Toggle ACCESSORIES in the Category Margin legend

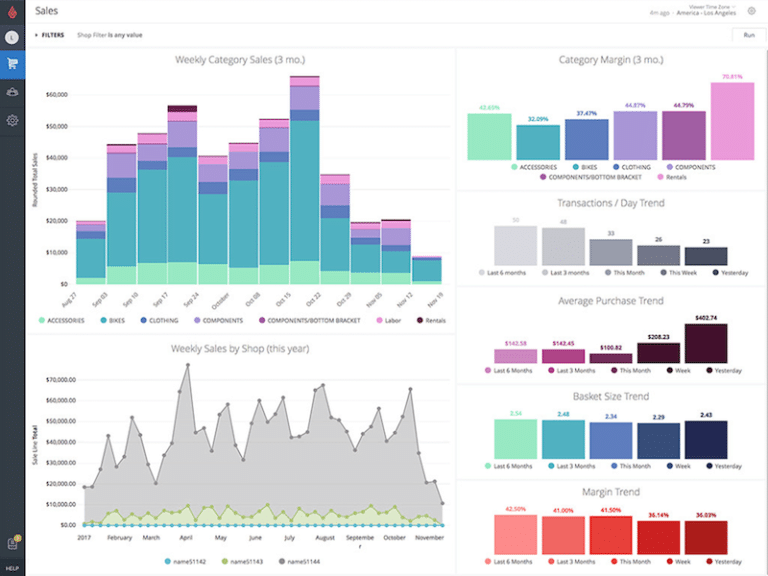[x=537, y=167]
